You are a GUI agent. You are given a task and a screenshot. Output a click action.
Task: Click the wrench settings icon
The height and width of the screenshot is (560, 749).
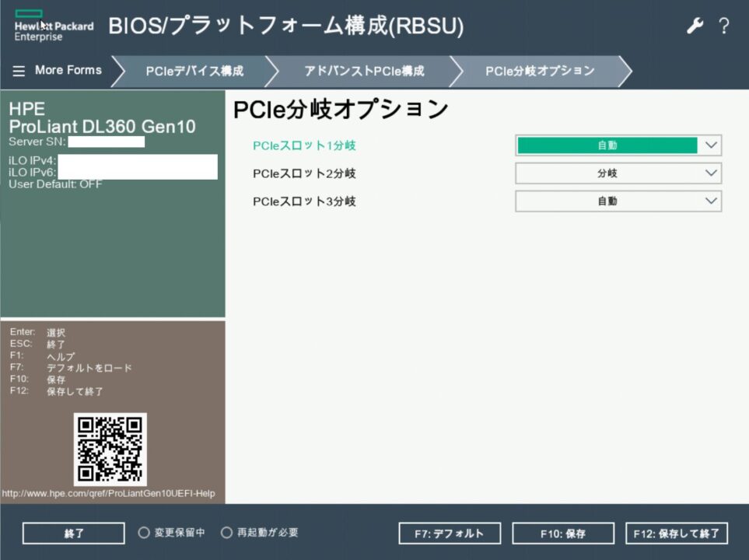[695, 26]
